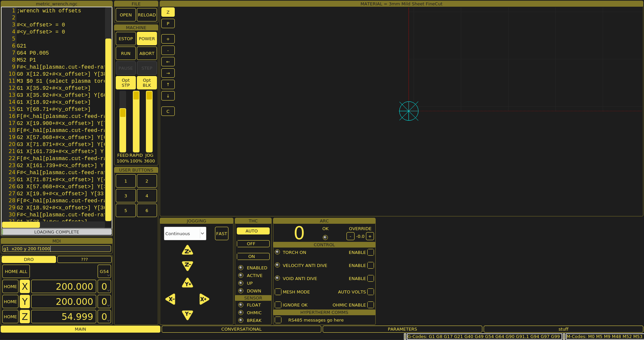Enable the IGNORE OK checkbox
This screenshot has width=644, height=340.
[278, 305]
